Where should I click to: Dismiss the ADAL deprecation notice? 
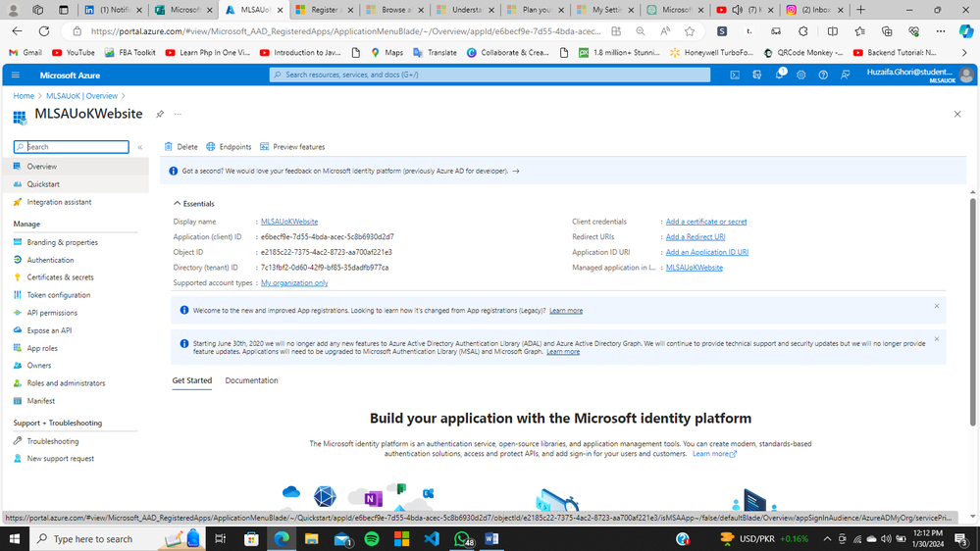(937, 339)
